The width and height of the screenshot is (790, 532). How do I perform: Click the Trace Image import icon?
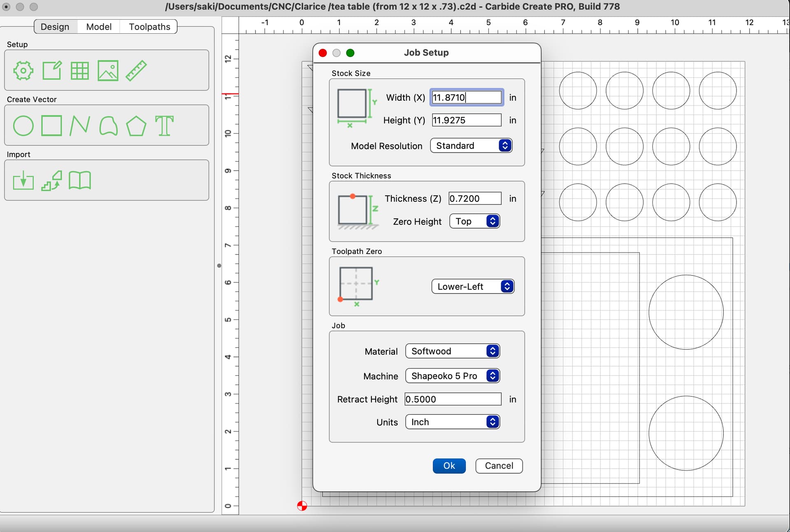point(52,180)
